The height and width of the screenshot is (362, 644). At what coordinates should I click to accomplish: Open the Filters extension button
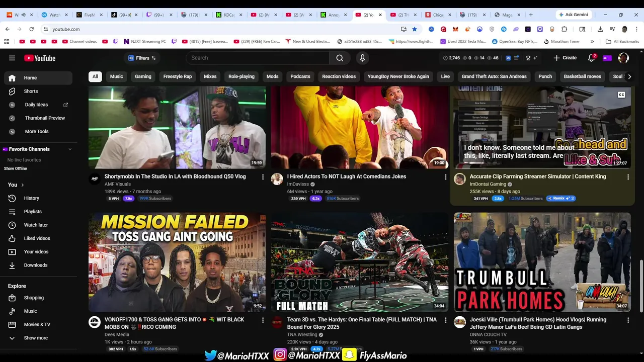click(142, 58)
